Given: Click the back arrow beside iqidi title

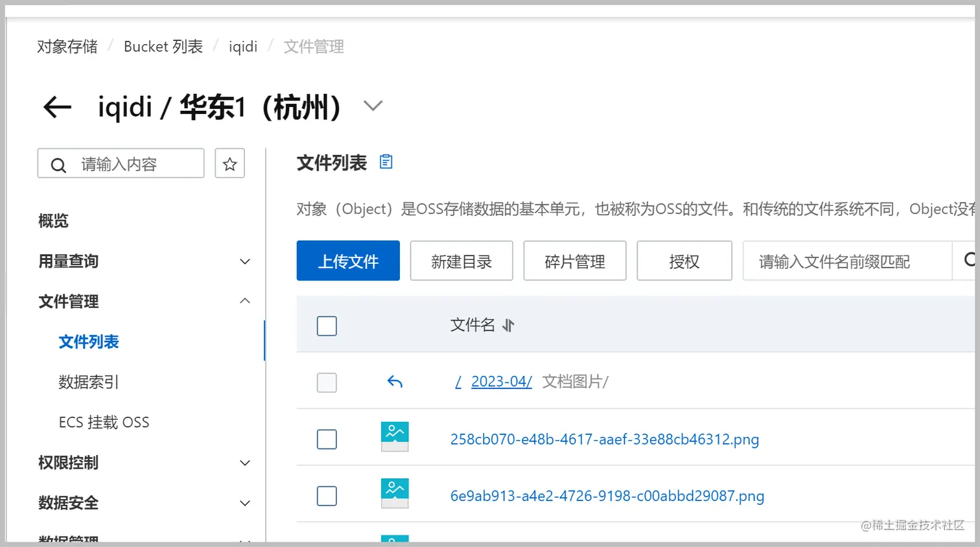Looking at the screenshot, I should [x=57, y=107].
